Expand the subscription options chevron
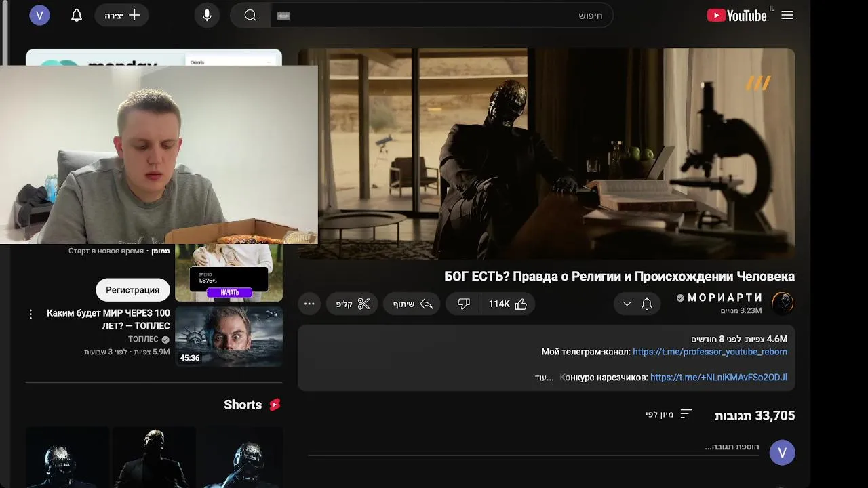Screen dimensions: 868x488 pos(627,304)
